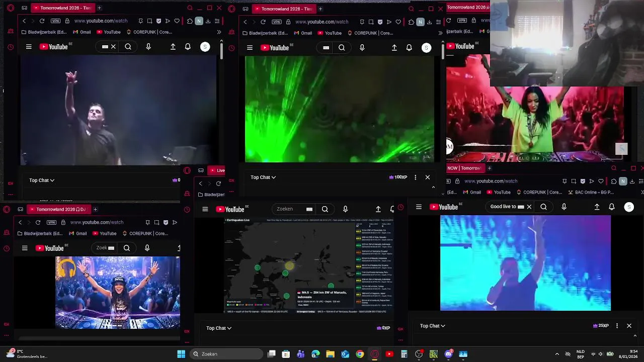Click the Create upload icon in green laser window
Screen dimensions: 644x362
click(x=394, y=48)
